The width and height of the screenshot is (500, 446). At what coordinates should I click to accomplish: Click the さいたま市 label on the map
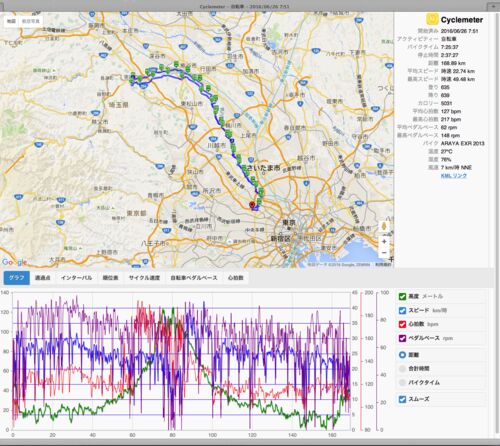coord(263,168)
